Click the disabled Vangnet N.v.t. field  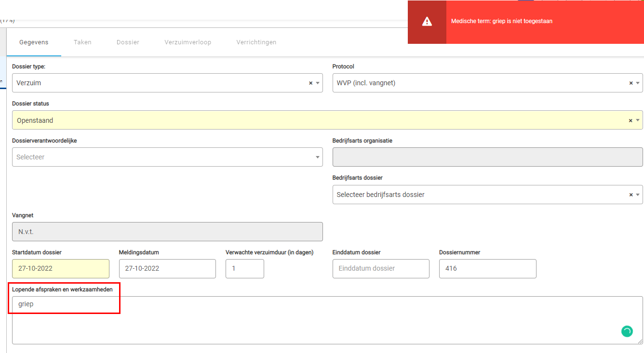click(167, 232)
